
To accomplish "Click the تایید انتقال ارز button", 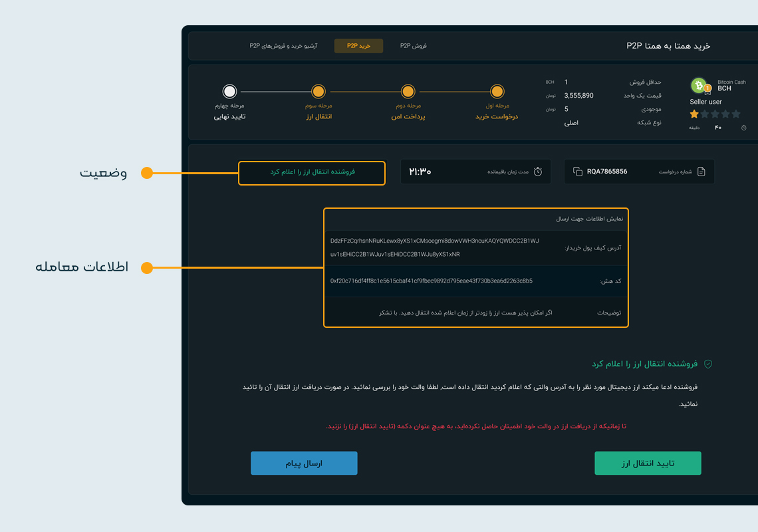I will tap(648, 463).
